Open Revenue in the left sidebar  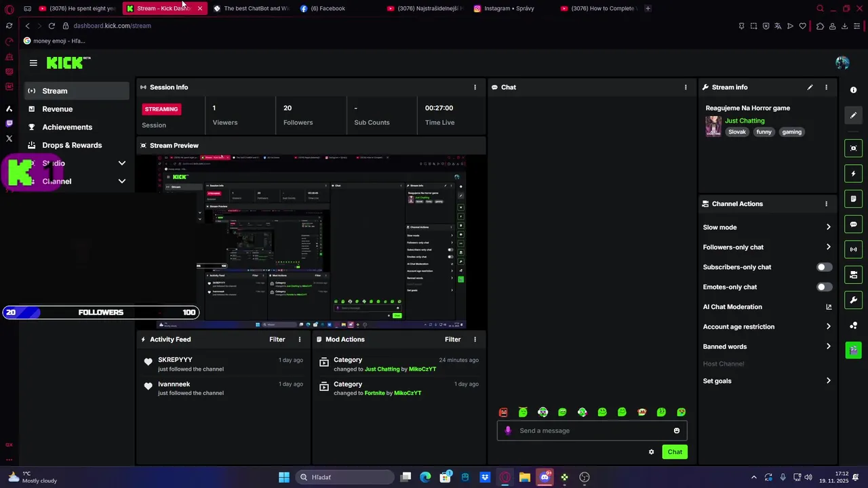click(x=77, y=109)
